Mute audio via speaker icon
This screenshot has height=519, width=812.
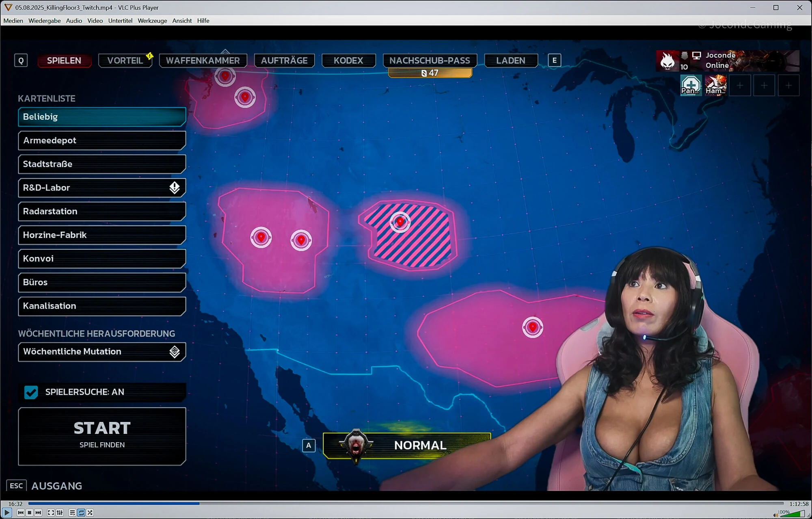(775, 515)
